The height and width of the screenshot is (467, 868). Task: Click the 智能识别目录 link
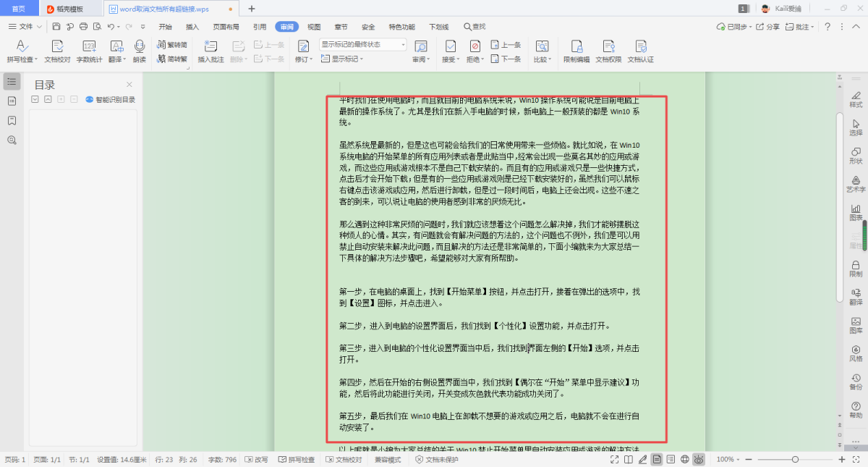111,100
